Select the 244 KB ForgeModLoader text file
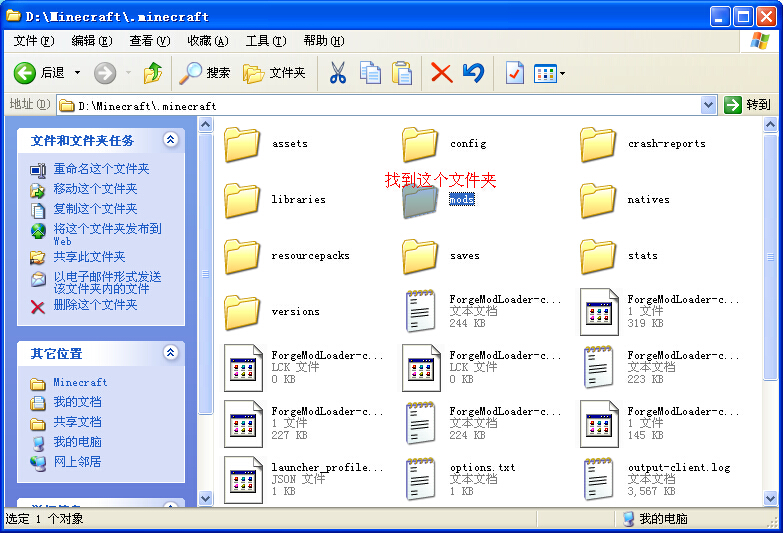The width and height of the screenshot is (783, 533). click(420, 311)
